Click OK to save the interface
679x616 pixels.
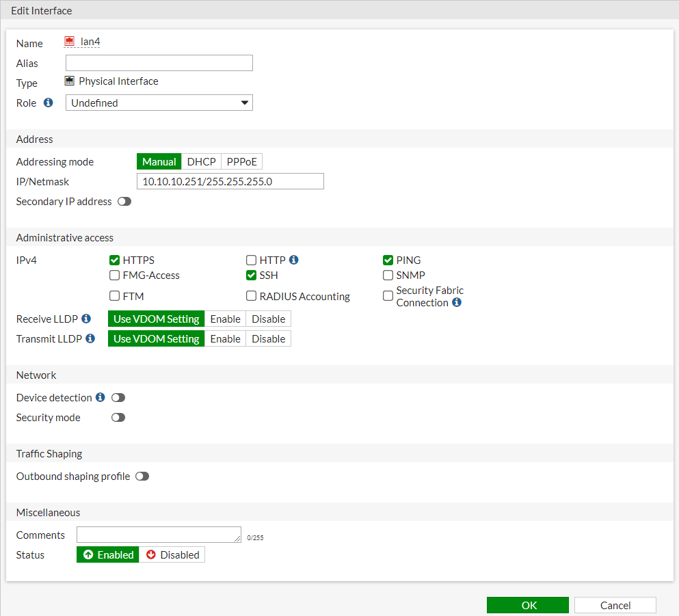[x=527, y=605]
